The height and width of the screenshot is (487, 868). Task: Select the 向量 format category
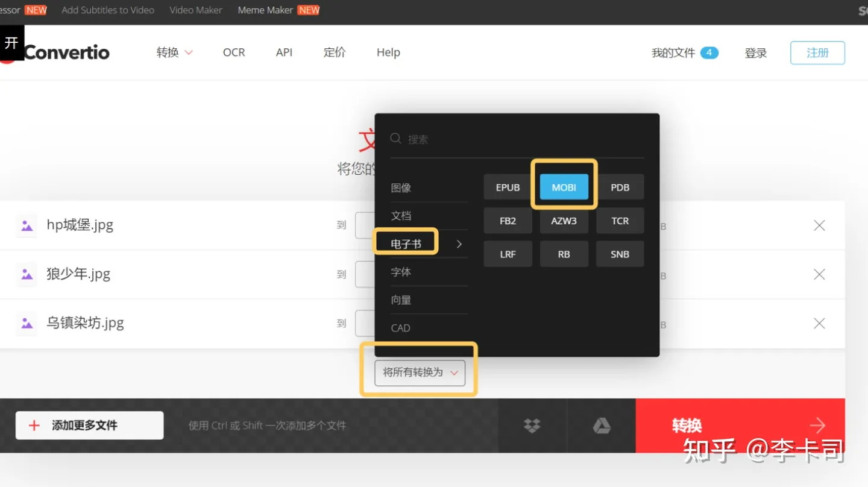(x=401, y=300)
